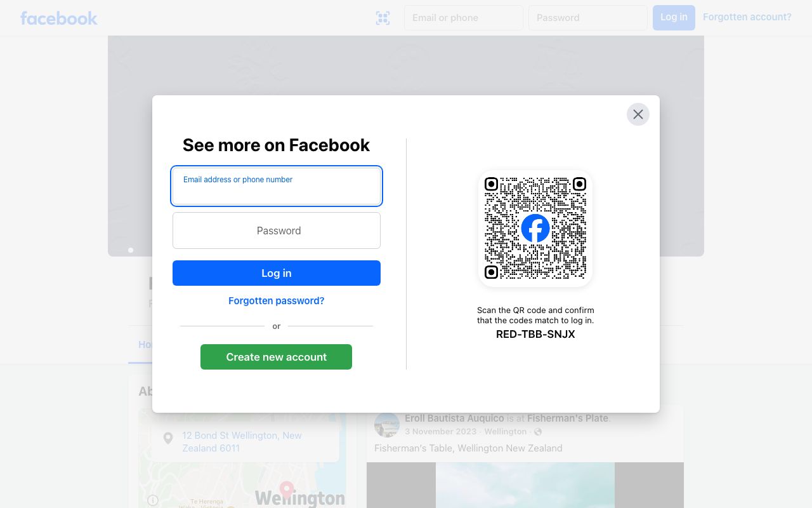Click the map info icon
The height and width of the screenshot is (508, 812).
[x=153, y=500]
